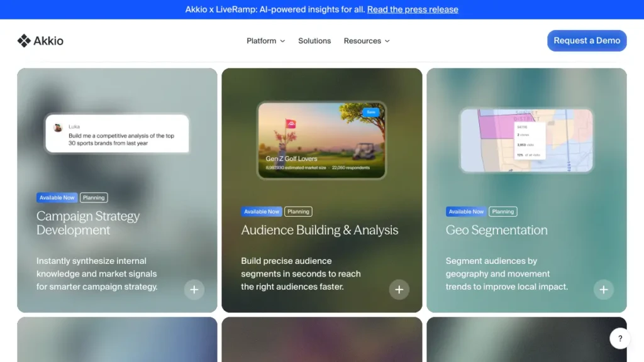This screenshot has height=362, width=644.
Task: Click Available Now badge on Audience Building card
Action: (x=261, y=211)
